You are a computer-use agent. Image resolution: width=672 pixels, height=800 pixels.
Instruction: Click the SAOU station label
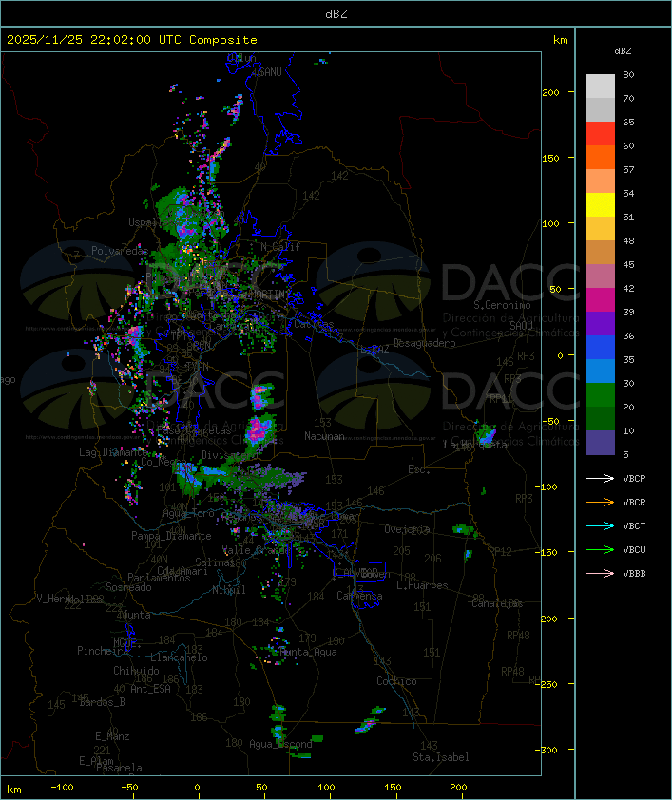coord(521,326)
